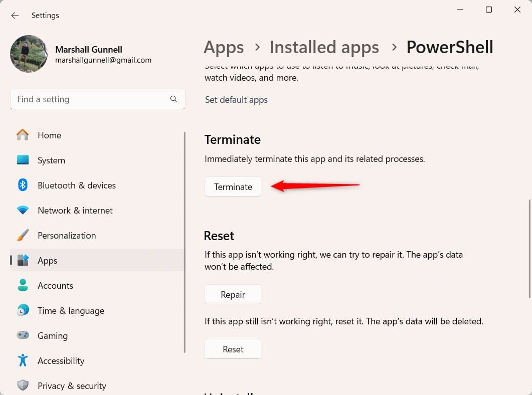This screenshot has width=532, height=395.
Task: Open the Set default apps link
Action: point(236,100)
